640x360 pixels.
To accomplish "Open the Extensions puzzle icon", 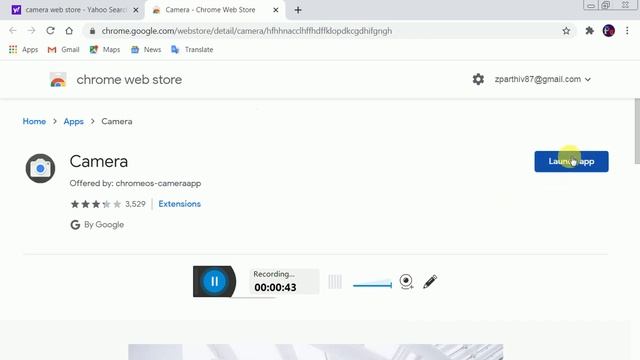I will point(589,31).
